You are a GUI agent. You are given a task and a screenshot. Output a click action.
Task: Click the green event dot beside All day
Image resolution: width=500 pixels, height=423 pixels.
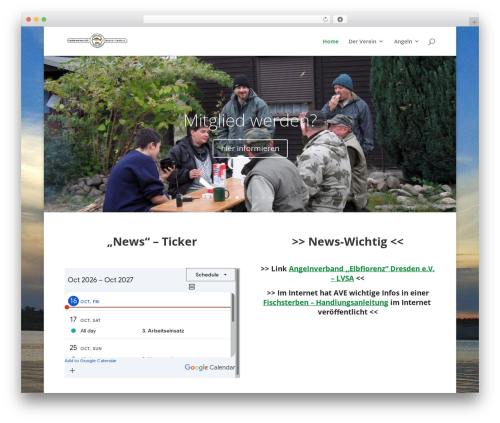(x=73, y=331)
